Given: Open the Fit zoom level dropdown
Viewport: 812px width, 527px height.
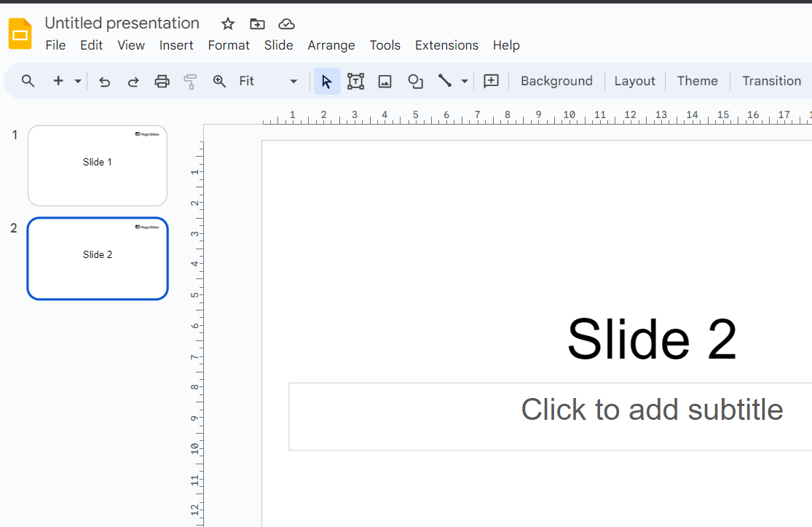Looking at the screenshot, I should point(268,81).
